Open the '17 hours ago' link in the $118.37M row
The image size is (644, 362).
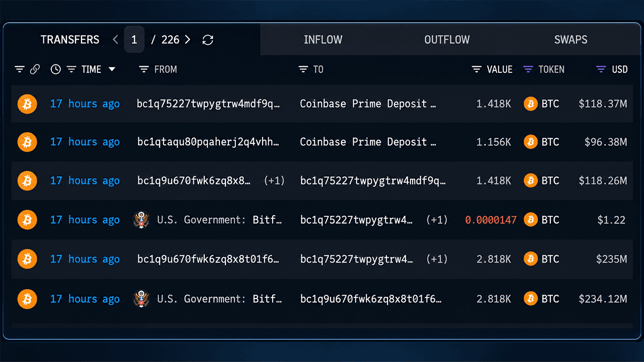pyautogui.click(x=85, y=104)
